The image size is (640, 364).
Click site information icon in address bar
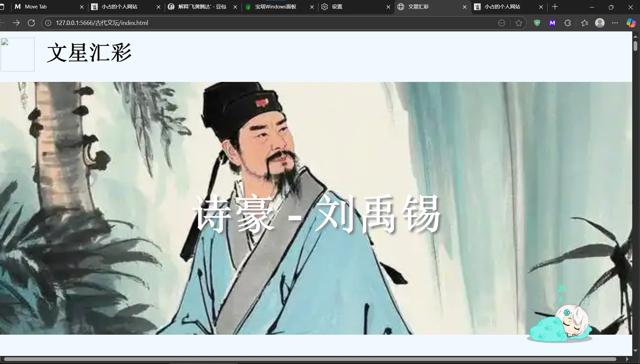click(x=48, y=23)
